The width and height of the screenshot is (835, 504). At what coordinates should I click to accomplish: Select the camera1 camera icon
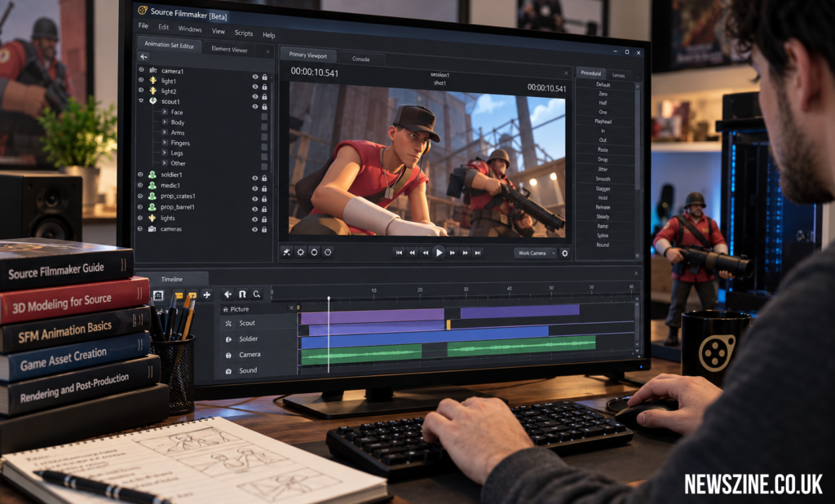tap(152, 70)
